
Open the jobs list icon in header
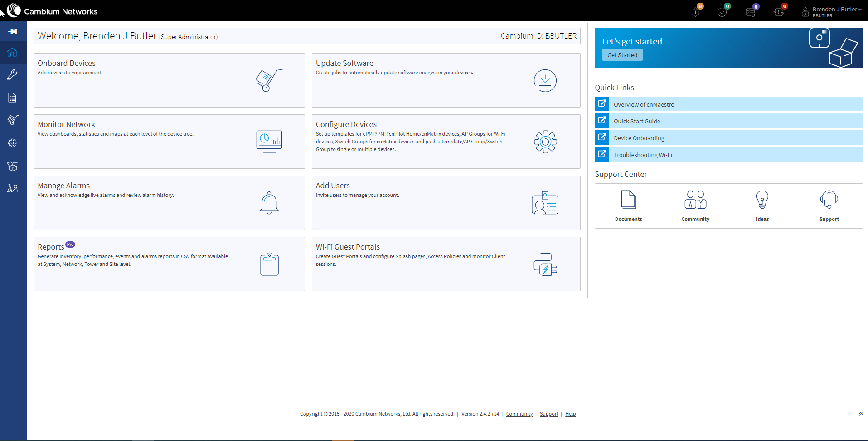(750, 12)
